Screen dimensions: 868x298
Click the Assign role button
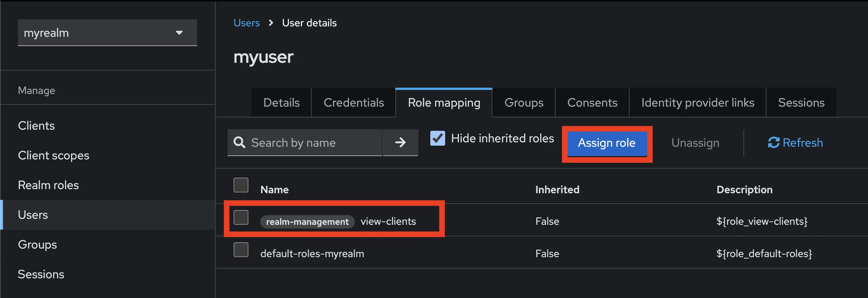click(607, 143)
